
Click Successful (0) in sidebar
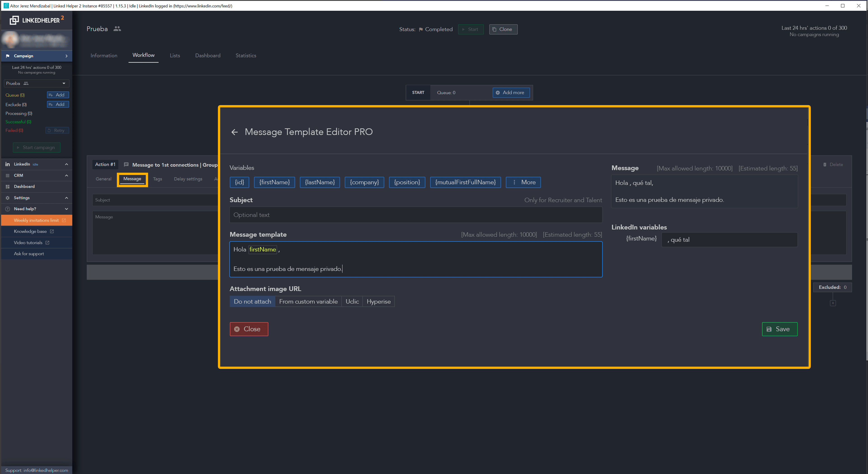point(18,122)
